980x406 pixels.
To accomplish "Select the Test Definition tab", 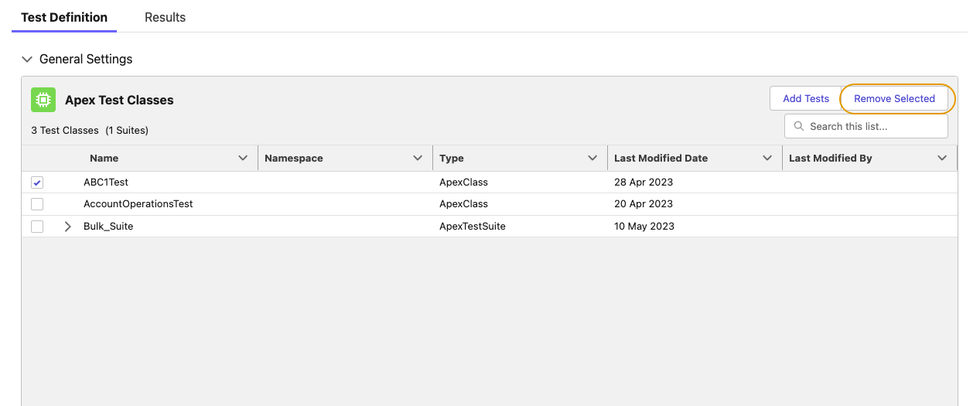I will [x=64, y=17].
